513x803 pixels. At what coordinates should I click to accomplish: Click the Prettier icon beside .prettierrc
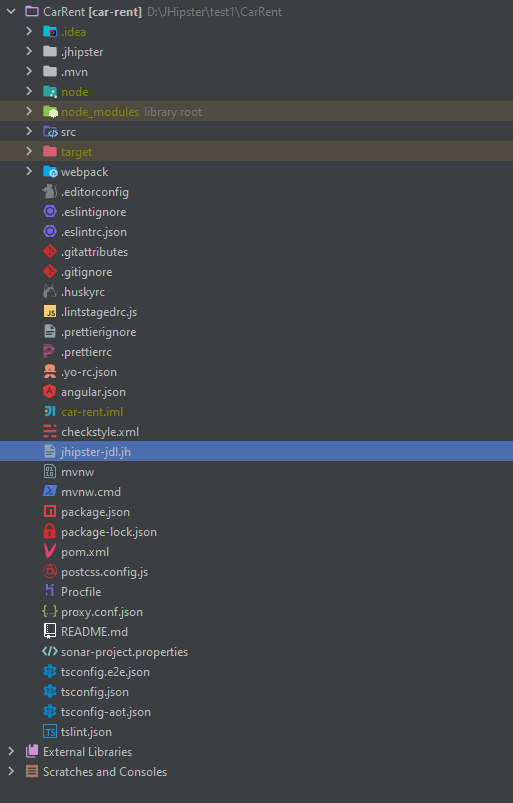click(50, 351)
